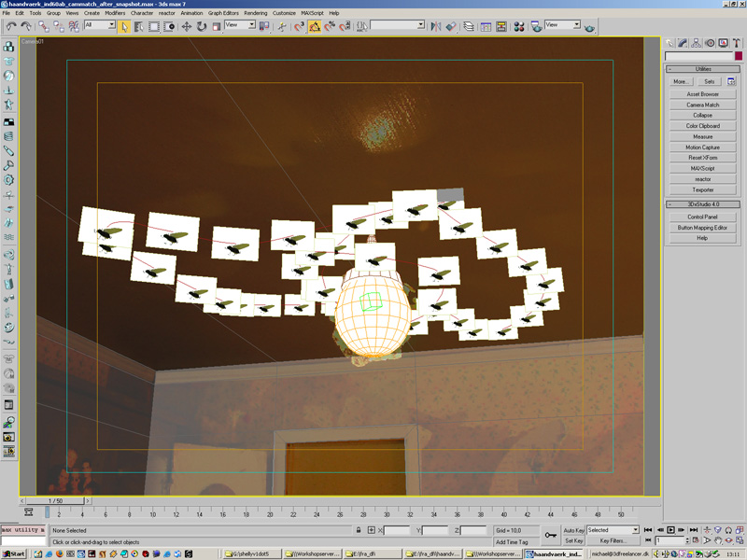Open the Rendering menu
The height and width of the screenshot is (560, 747).
coord(255,13)
